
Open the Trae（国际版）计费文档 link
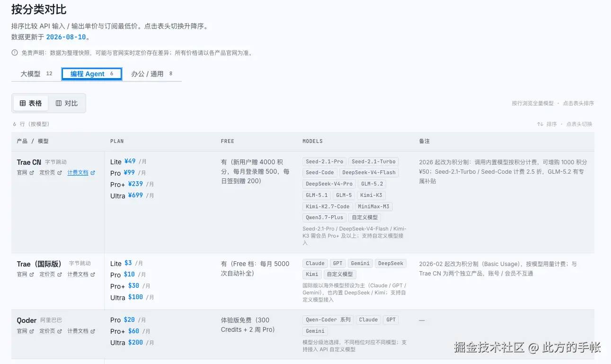[81, 275]
